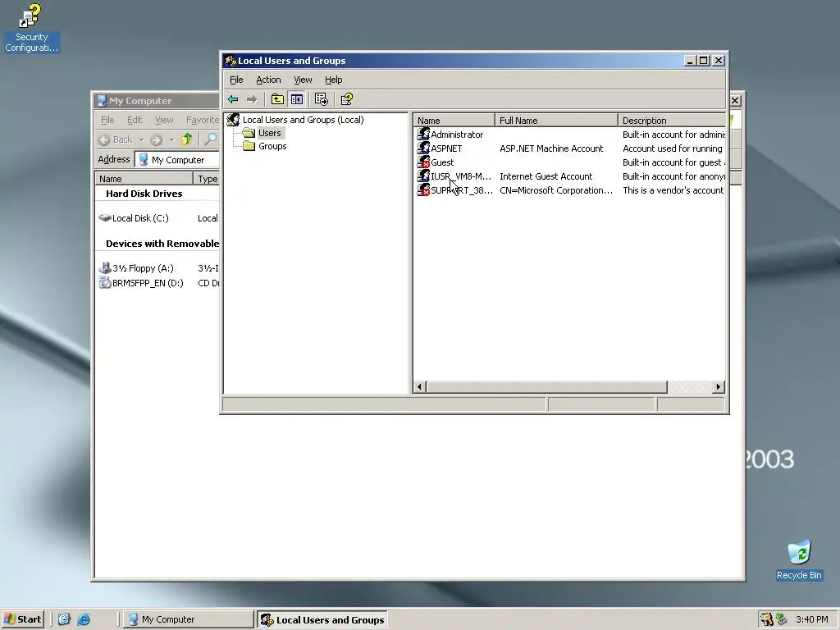This screenshot has height=630, width=840.
Task: Click the Start button
Action: click(22, 619)
